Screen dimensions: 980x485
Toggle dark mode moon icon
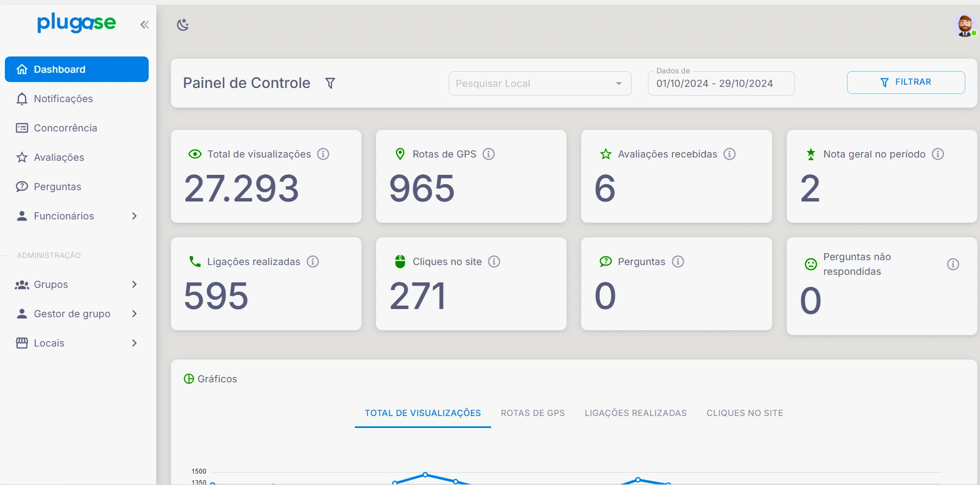click(183, 24)
